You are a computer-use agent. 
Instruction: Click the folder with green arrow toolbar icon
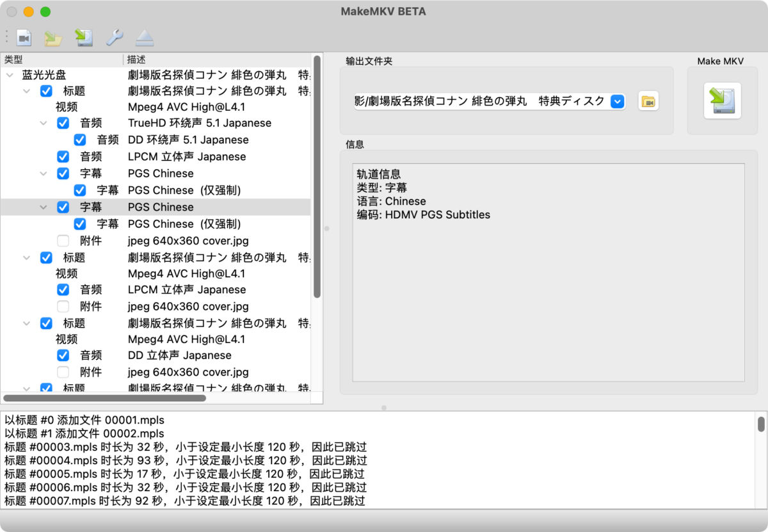[x=53, y=38]
